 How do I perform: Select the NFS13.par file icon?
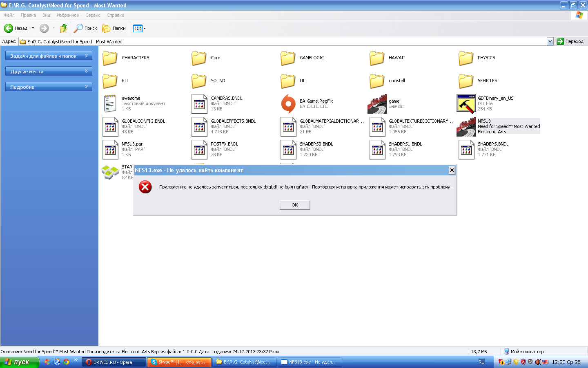[110, 150]
